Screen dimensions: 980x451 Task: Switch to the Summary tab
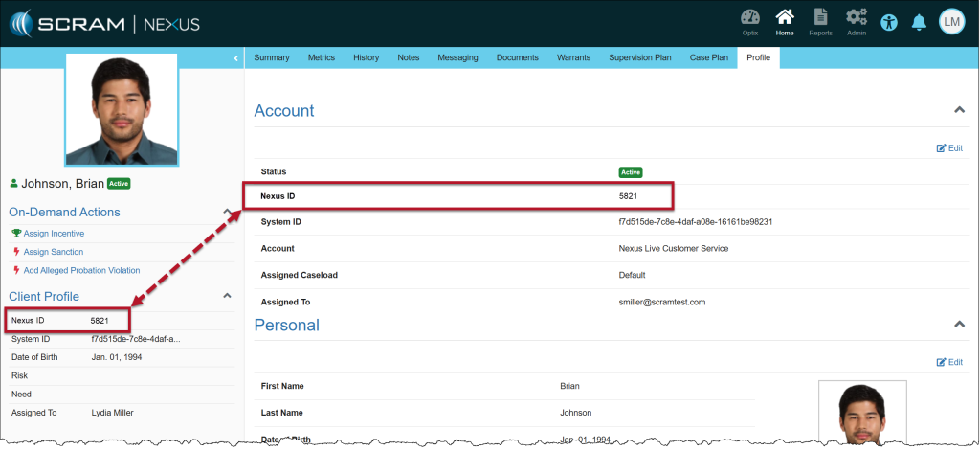tap(272, 58)
